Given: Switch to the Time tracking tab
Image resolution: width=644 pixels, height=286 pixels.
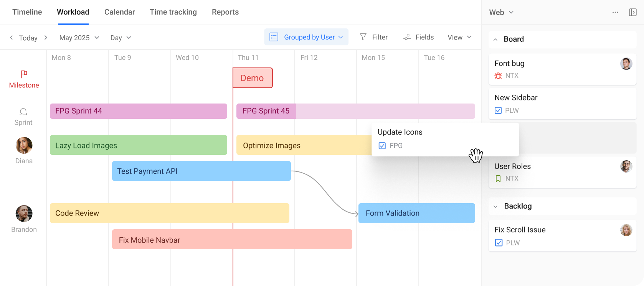Looking at the screenshot, I should click(173, 12).
